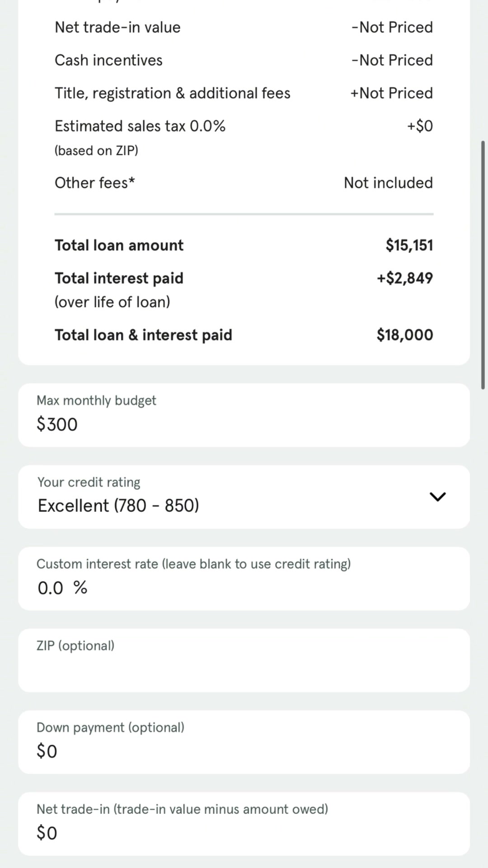Viewport: 488px width, 868px height.
Task: Open Your credit rating dropdown
Action: [244, 497]
